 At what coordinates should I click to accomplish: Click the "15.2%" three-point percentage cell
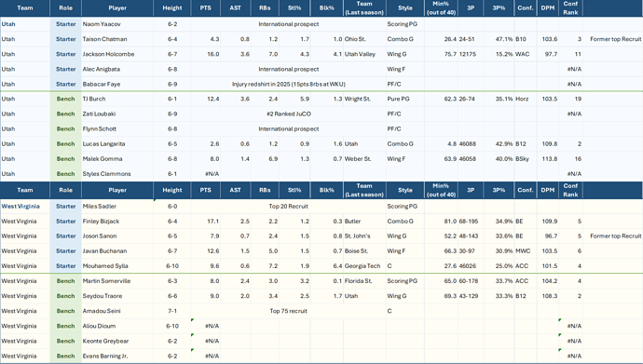[x=499, y=54]
